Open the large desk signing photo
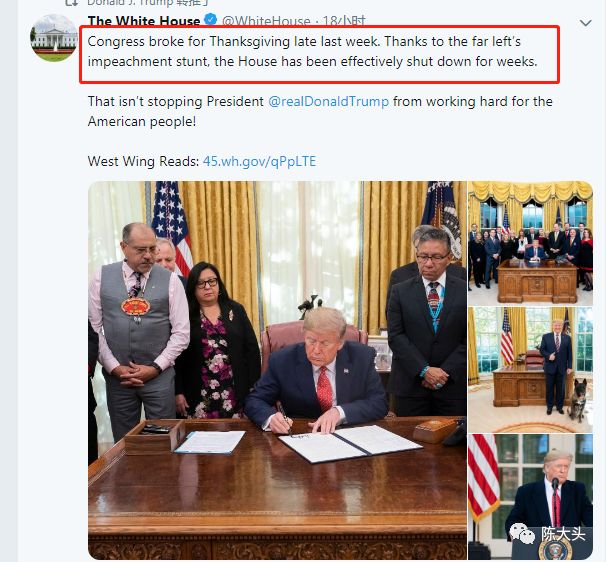 point(277,370)
